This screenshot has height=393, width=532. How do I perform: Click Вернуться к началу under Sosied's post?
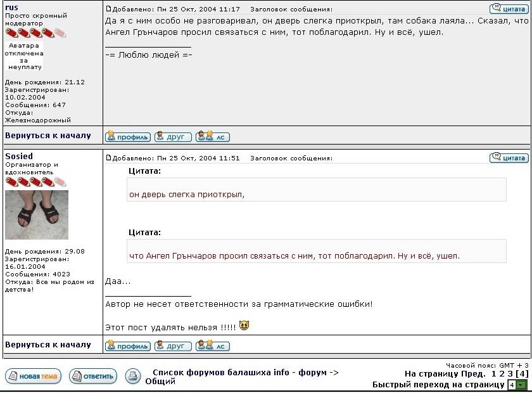point(48,345)
